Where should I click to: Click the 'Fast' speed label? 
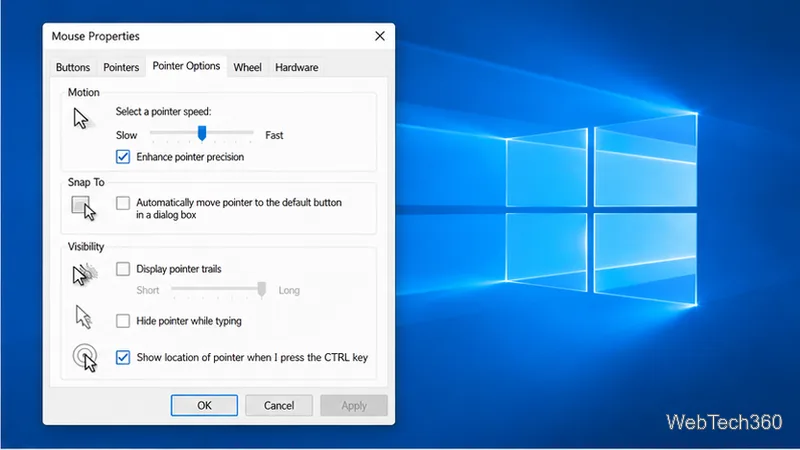(274, 135)
